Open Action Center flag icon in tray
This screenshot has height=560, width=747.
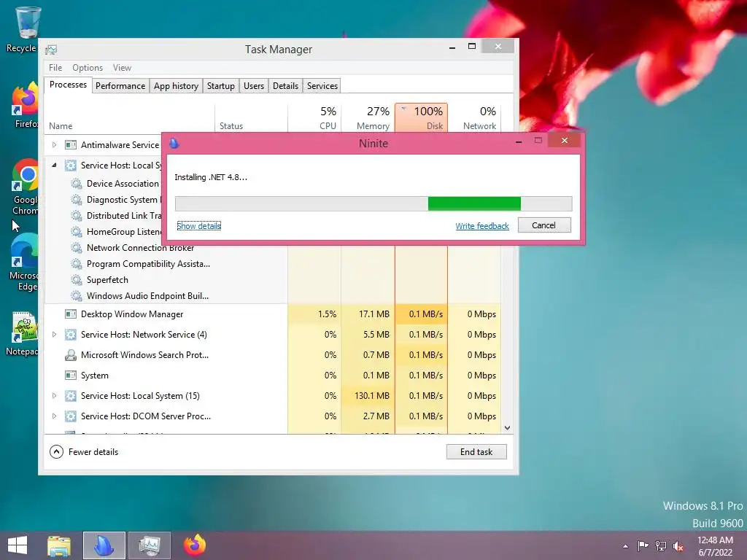(x=643, y=545)
